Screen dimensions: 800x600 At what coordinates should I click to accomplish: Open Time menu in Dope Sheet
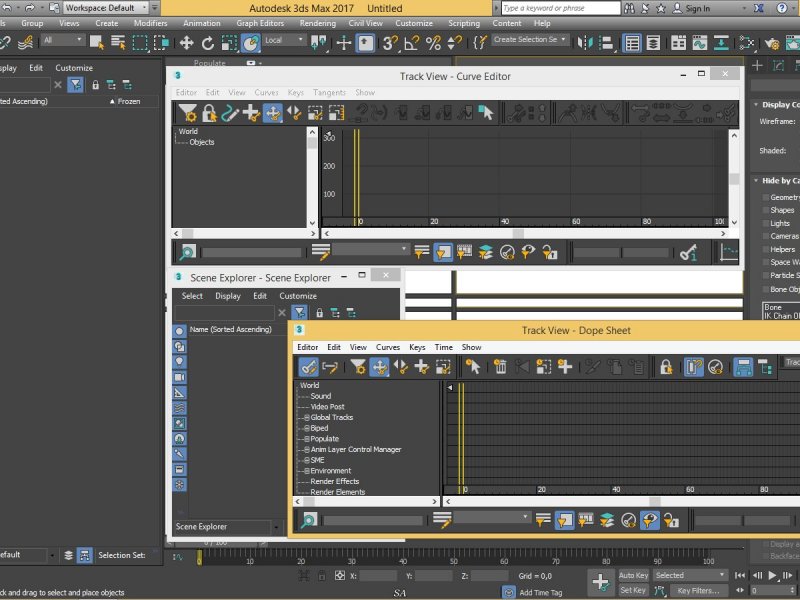point(443,347)
